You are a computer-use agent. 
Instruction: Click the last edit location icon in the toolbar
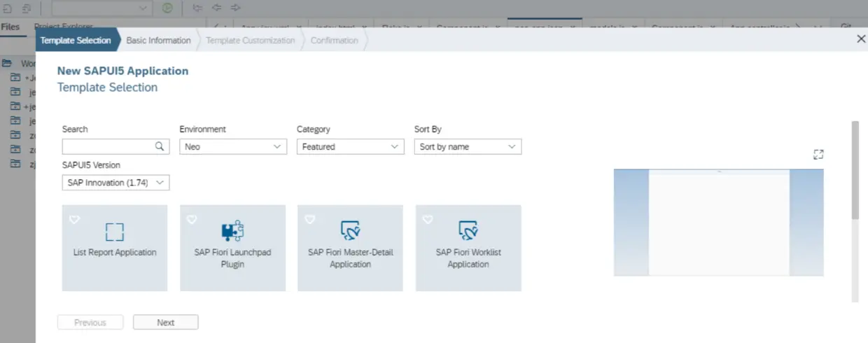point(197,8)
